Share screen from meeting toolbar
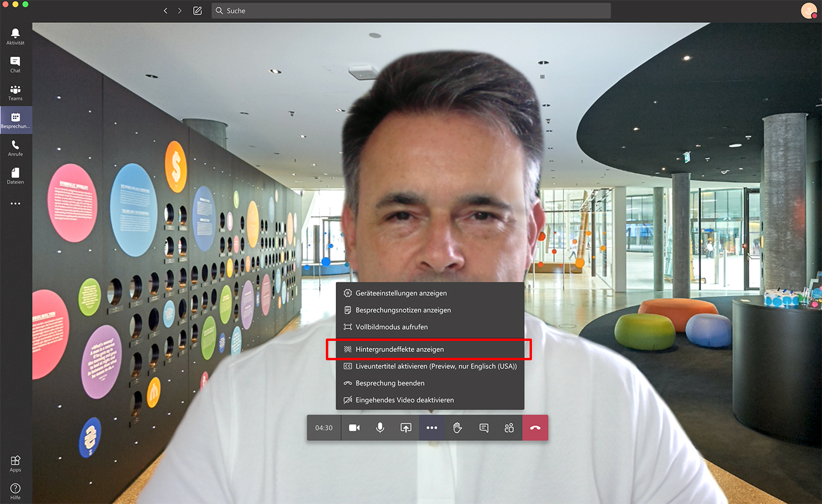The image size is (822, 504). point(406,428)
